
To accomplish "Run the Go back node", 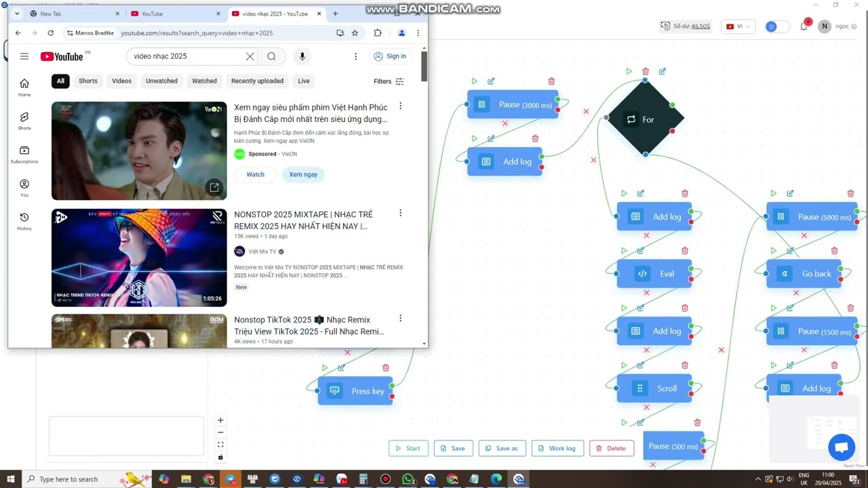I will 774,251.
